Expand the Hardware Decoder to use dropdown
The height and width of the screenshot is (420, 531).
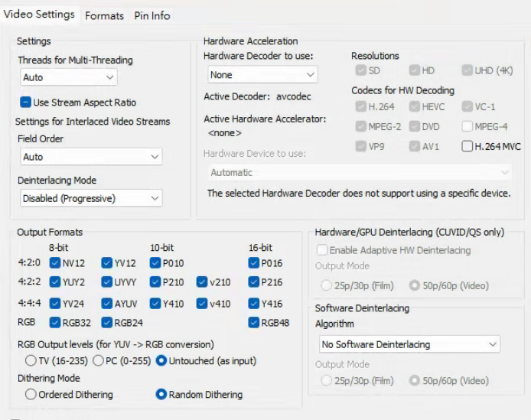(262, 75)
